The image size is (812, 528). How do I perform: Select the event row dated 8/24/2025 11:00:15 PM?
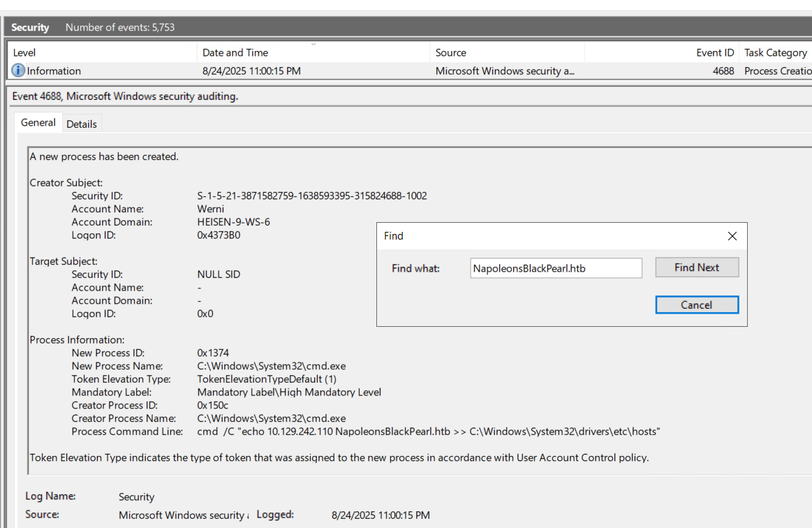(x=251, y=71)
